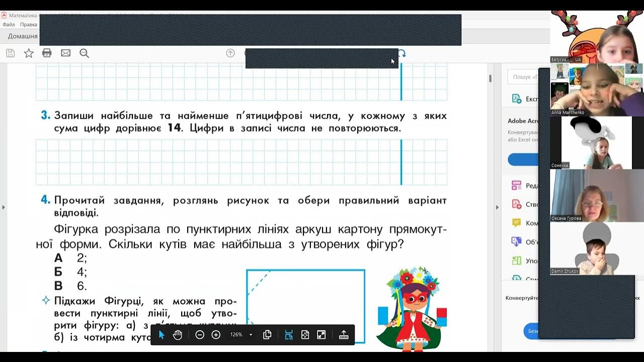
Task: Click the blue convert button in Acrobat panel
Action: (523, 160)
